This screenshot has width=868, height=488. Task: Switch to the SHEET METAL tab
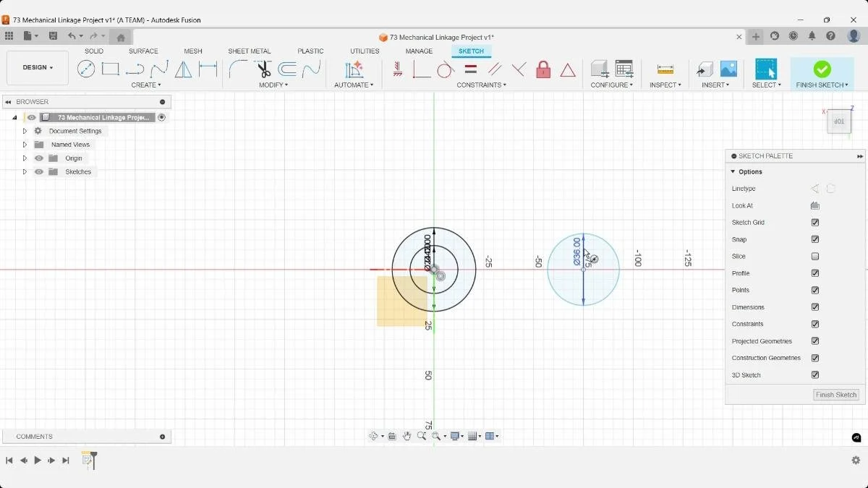(250, 51)
